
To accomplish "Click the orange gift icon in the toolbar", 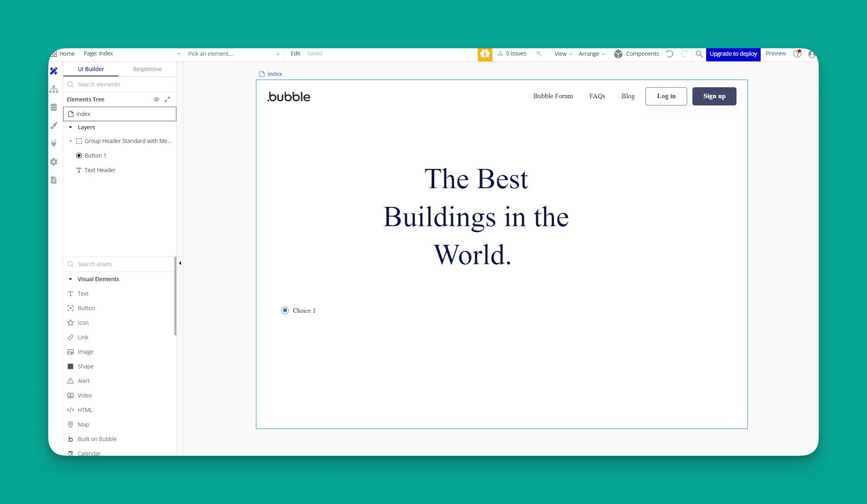I will [x=485, y=54].
